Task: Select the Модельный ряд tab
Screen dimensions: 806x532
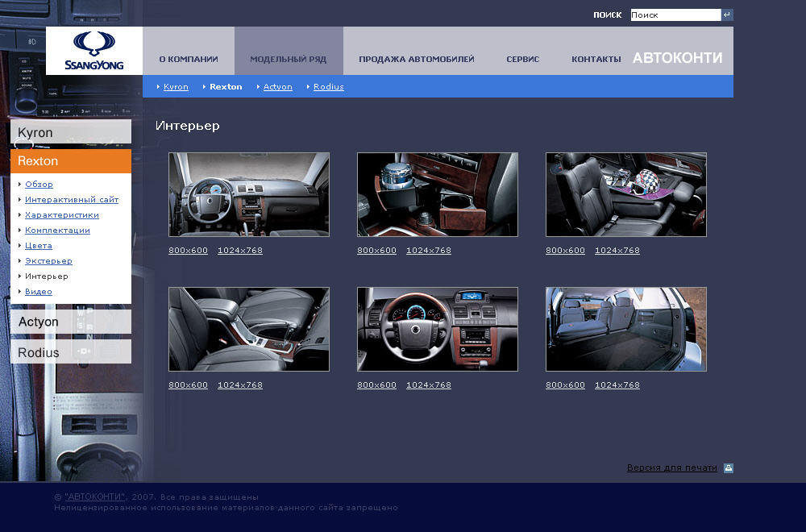Action: click(x=288, y=59)
